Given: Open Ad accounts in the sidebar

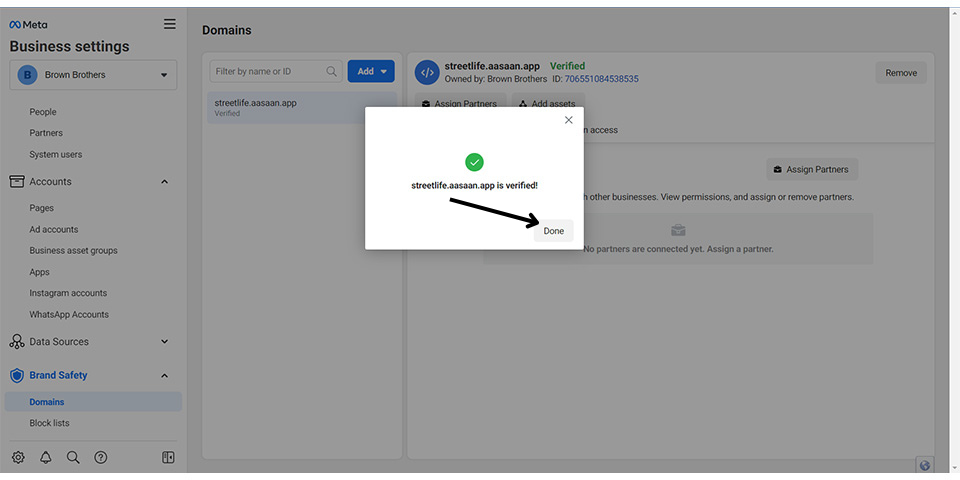Looking at the screenshot, I should [54, 230].
